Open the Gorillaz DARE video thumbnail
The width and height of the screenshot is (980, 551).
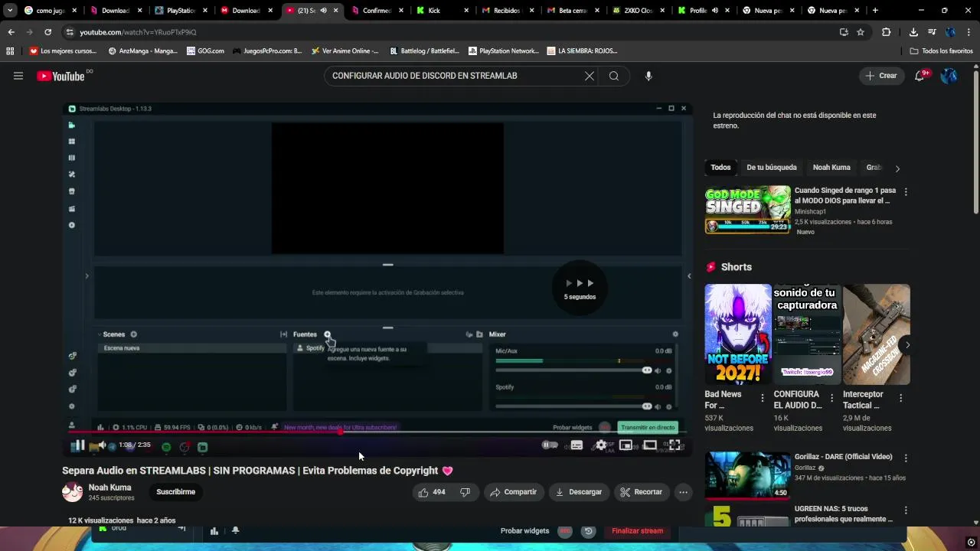[748, 475]
